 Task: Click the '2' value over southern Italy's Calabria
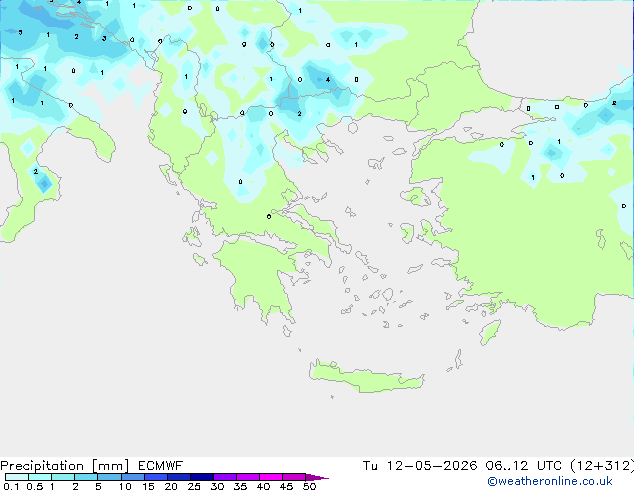36,171
